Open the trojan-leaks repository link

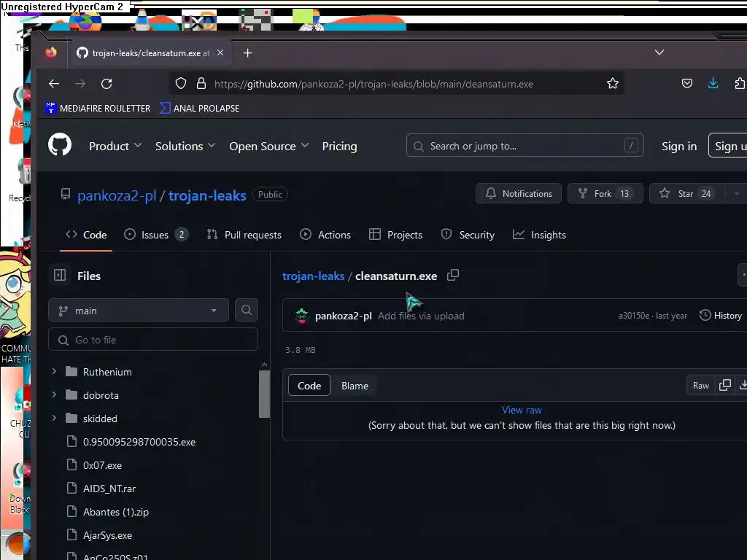pyautogui.click(x=207, y=195)
